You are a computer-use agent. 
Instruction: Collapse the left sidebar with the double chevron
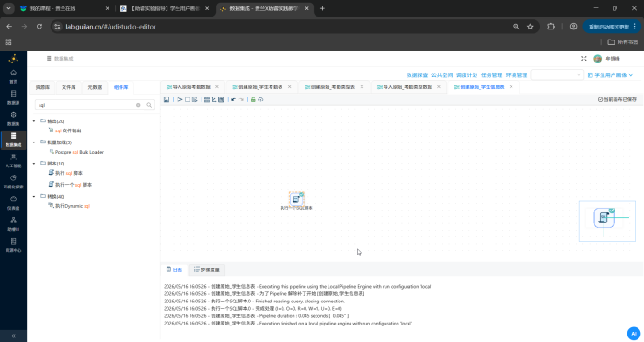13,336
